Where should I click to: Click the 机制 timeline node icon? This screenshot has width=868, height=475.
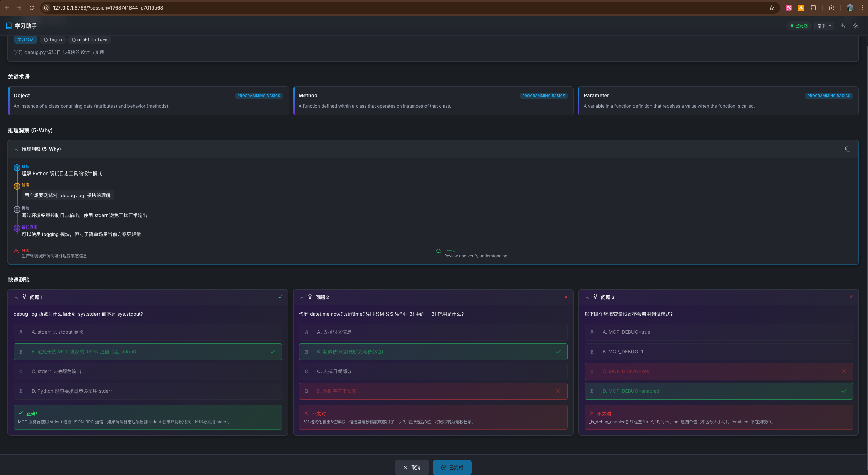pyautogui.click(x=17, y=209)
